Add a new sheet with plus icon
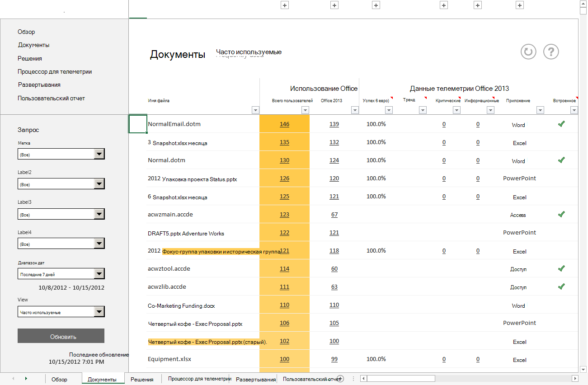Image resolution: width=588 pixels, height=385 pixels. pyautogui.click(x=341, y=379)
